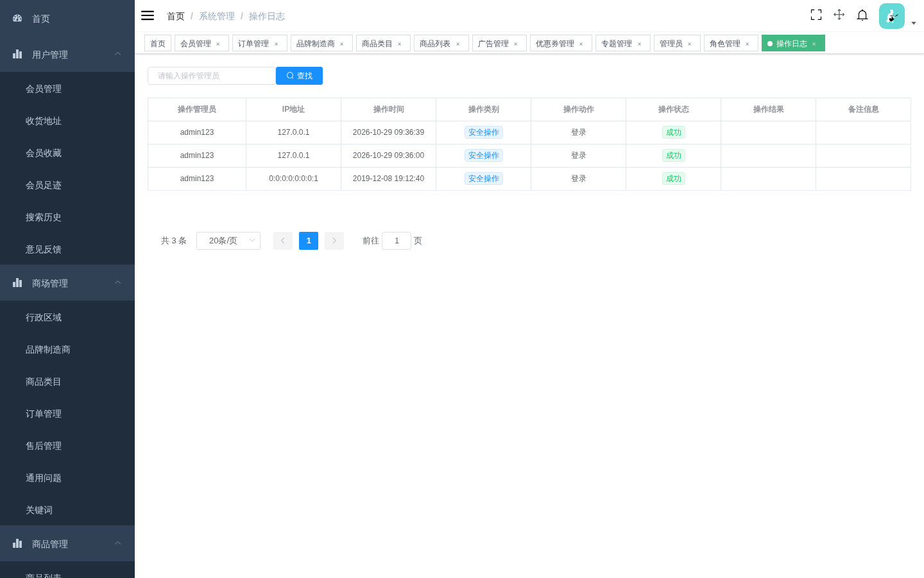Viewport: 924px width, 578px height.
Task: Click the 查找 search button
Action: (299, 76)
